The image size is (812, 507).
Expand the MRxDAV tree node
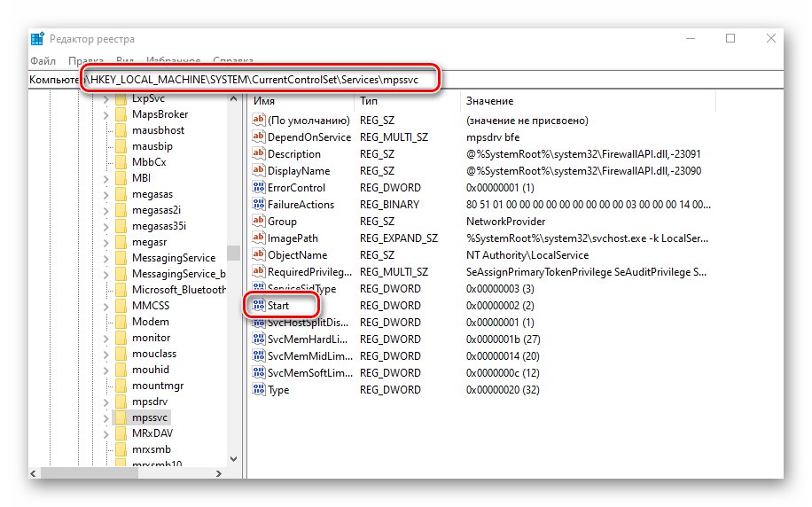(x=106, y=434)
